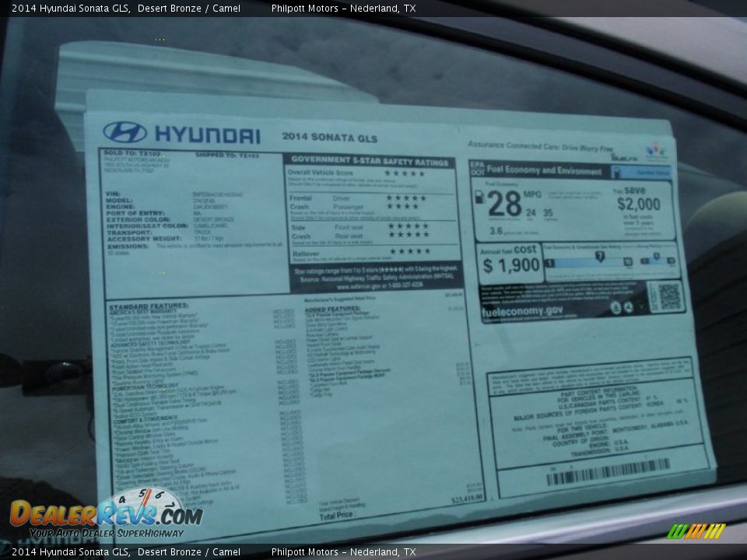
Task: Click the EPA DOT badge on the label
Action: coord(476,166)
